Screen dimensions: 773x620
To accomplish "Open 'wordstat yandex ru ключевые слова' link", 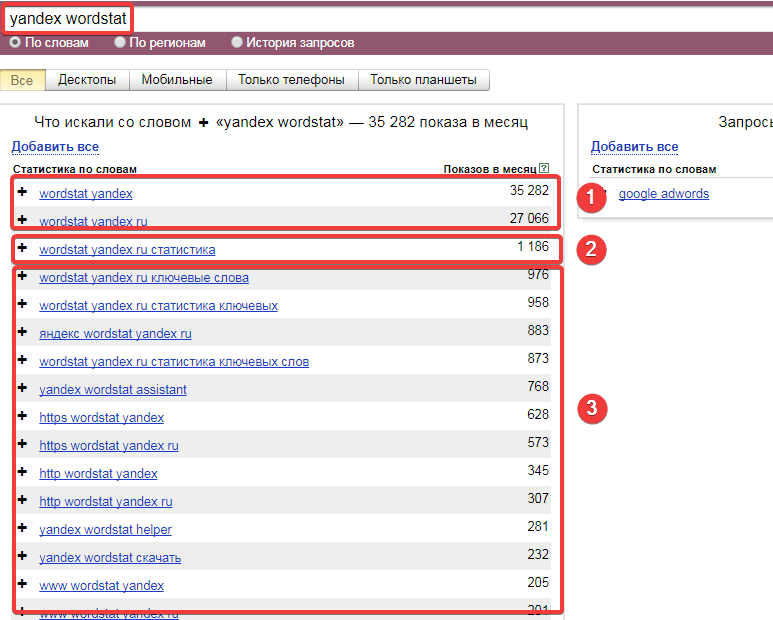I will pos(144,278).
